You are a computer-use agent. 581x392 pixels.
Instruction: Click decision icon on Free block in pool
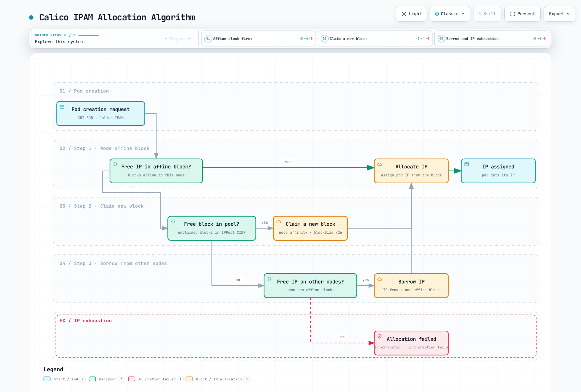tap(173, 221)
